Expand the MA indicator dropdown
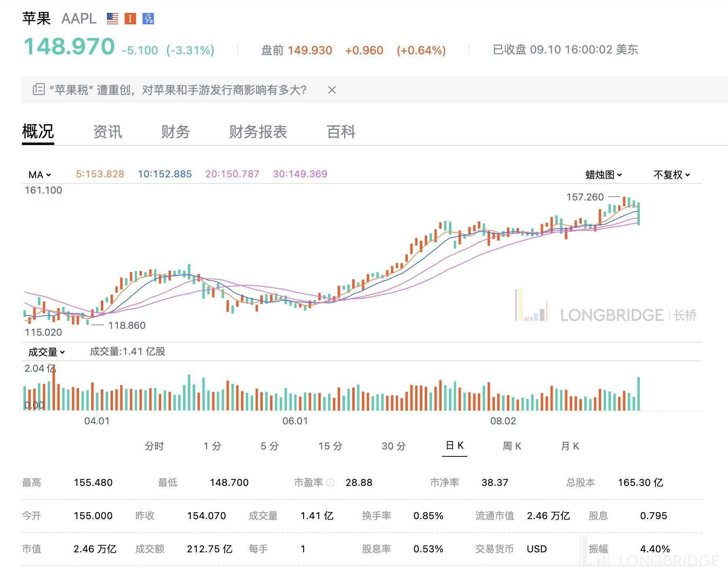This screenshot has width=728, height=575. [40, 175]
